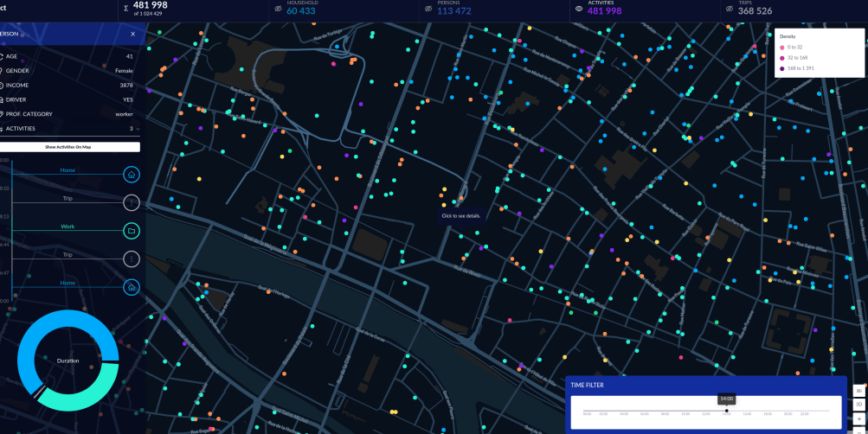Close the Person details panel

tap(133, 34)
